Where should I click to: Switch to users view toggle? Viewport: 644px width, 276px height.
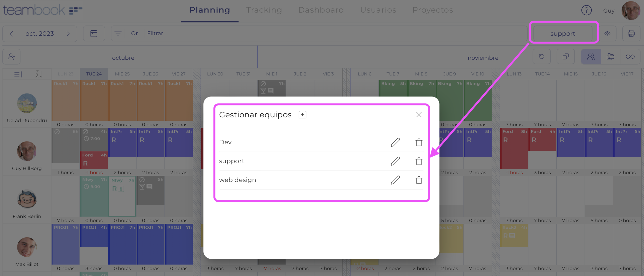pos(591,57)
